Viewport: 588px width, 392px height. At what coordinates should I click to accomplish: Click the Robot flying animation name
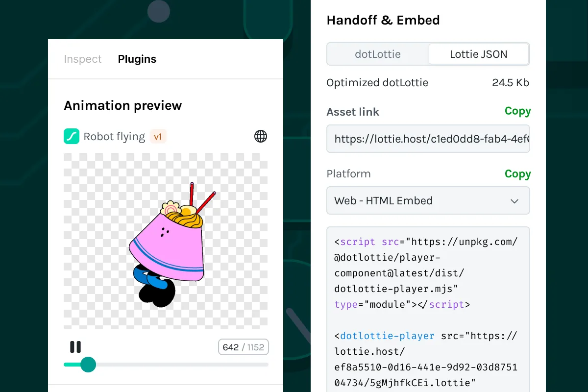pos(114,137)
